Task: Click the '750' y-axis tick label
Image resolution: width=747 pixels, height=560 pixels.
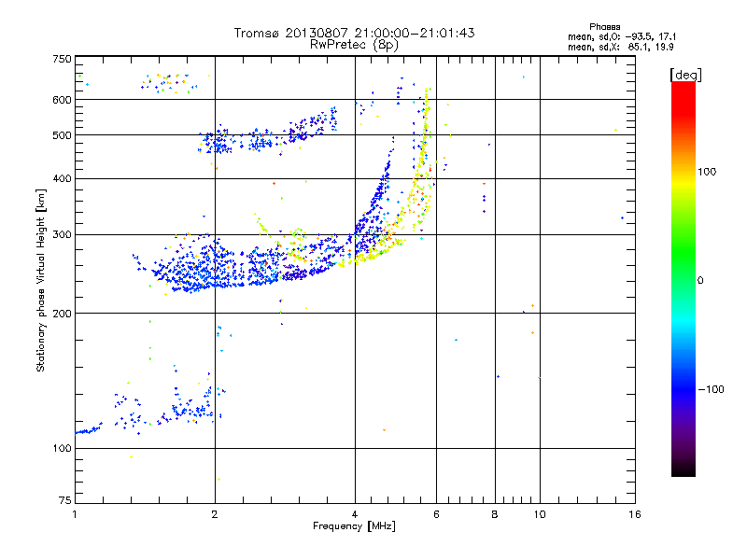Action: click(62, 59)
